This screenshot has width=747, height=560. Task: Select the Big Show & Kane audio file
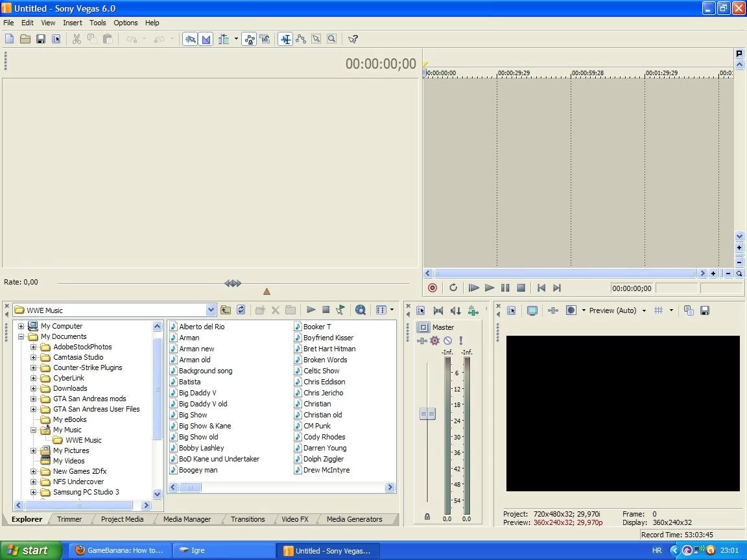click(205, 426)
